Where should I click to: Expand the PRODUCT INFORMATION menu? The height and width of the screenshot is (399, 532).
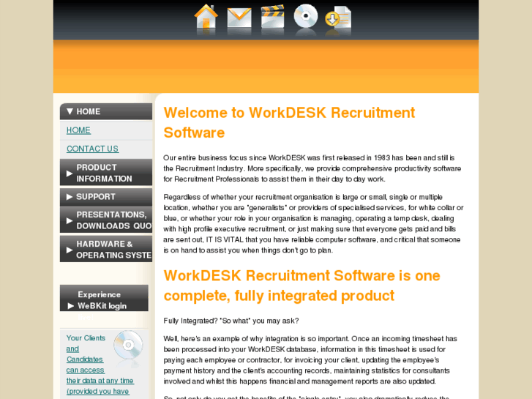tap(106, 173)
